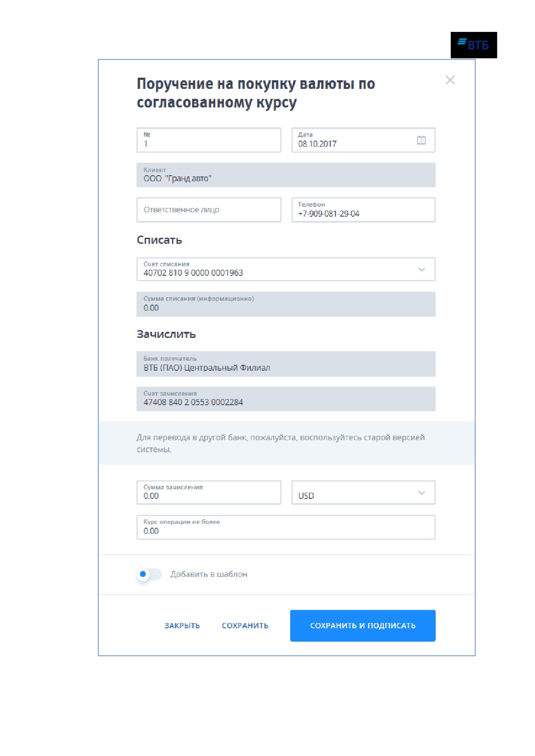Click the "Закрыть" button
The width and height of the screenshot is (535, 756).
tap(182, 625)
